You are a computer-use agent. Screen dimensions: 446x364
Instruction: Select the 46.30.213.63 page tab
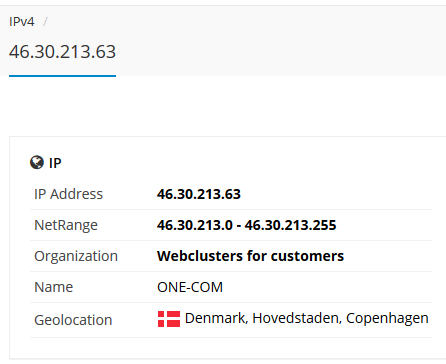[62, 52]
